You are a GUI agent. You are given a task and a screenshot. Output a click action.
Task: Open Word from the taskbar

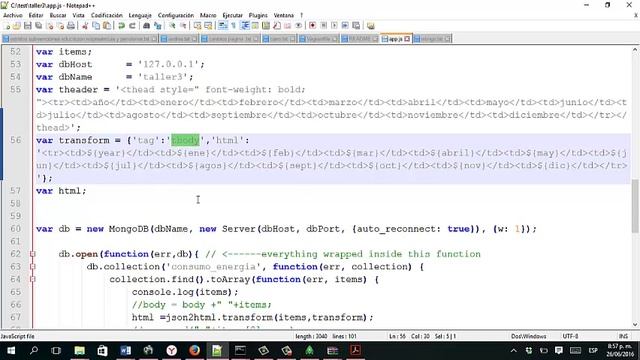click(125, 350)
